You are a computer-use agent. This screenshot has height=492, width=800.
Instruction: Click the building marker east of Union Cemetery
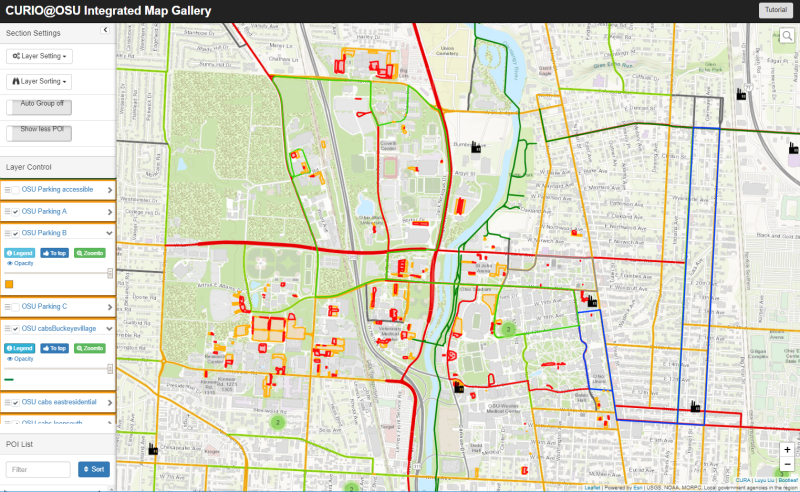pos(476,147)
